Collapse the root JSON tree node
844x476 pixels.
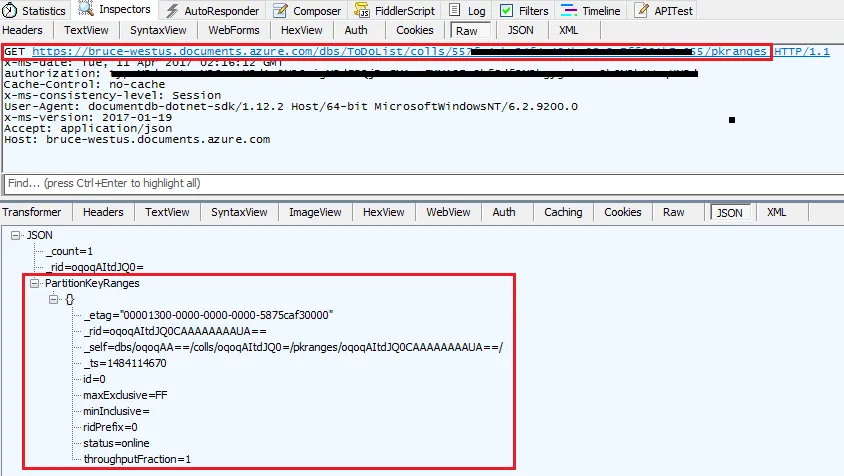click(15, 235)
